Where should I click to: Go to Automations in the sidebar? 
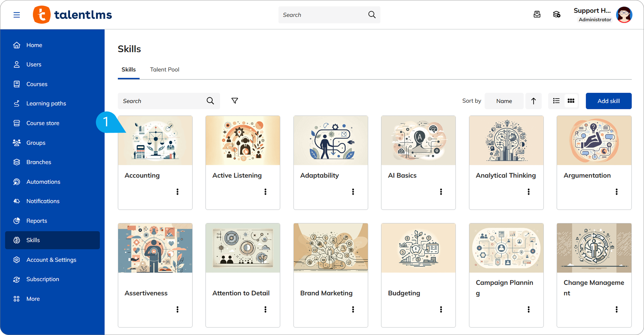click(x=43, y=182)
